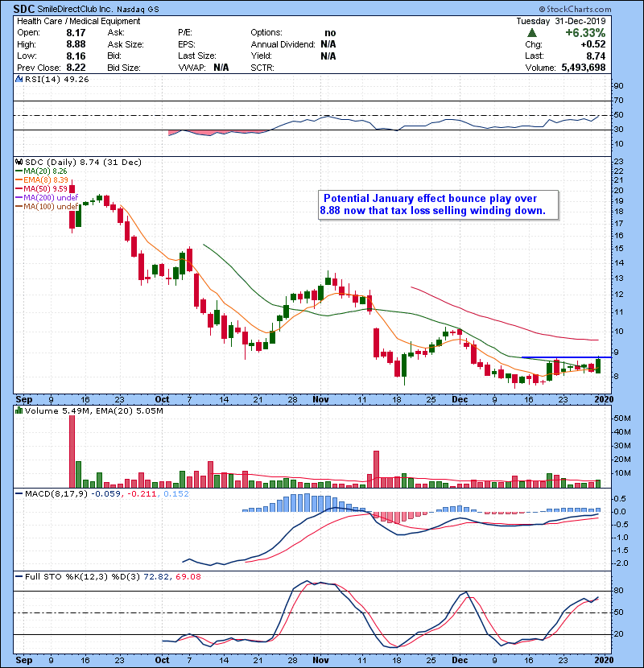Click the candlestick icon beside SDC (Daily)
Viewport: 644px width, 668px height.
pyautogui.click(x=19, y=162)
